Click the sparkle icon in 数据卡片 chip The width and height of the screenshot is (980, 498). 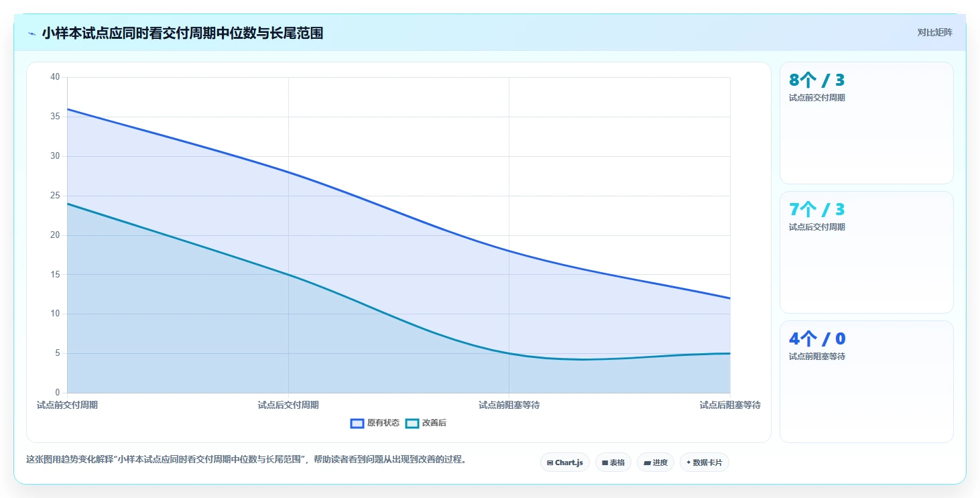click(x=688, y=462)
